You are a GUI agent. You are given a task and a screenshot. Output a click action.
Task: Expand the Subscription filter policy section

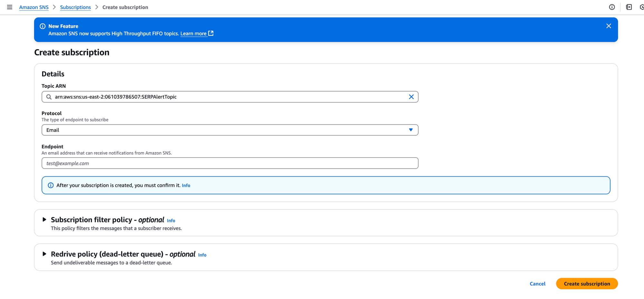pos(44,219)
